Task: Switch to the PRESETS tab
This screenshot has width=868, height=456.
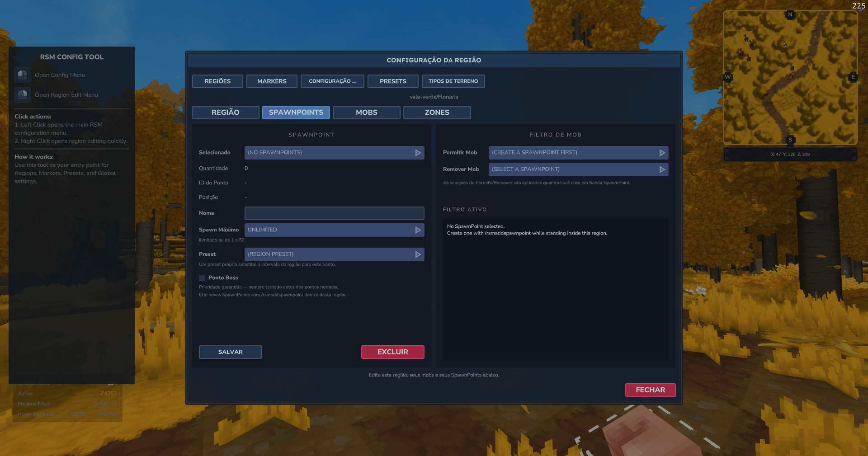Action: pyautogui.click(x=393, y=81)
